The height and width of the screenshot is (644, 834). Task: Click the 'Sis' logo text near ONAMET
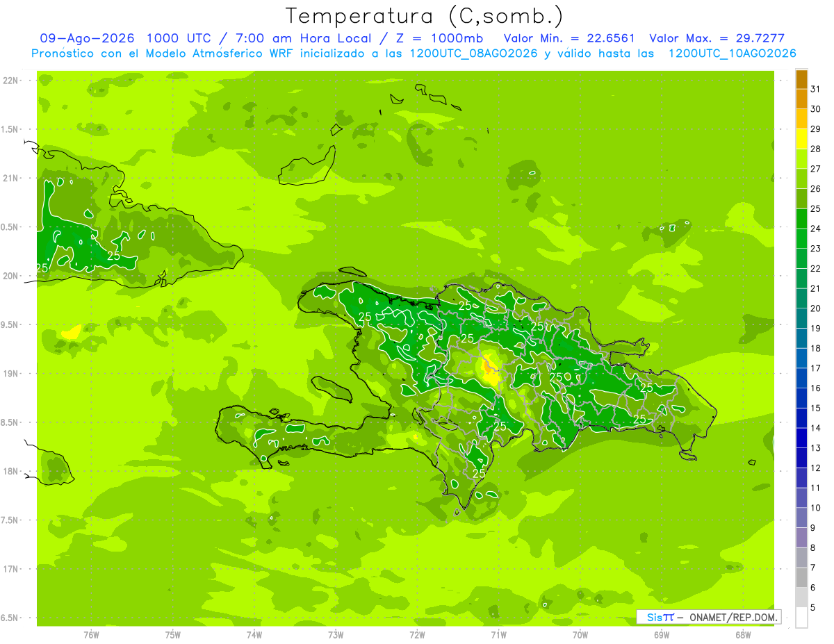click(x=655, y=617)
